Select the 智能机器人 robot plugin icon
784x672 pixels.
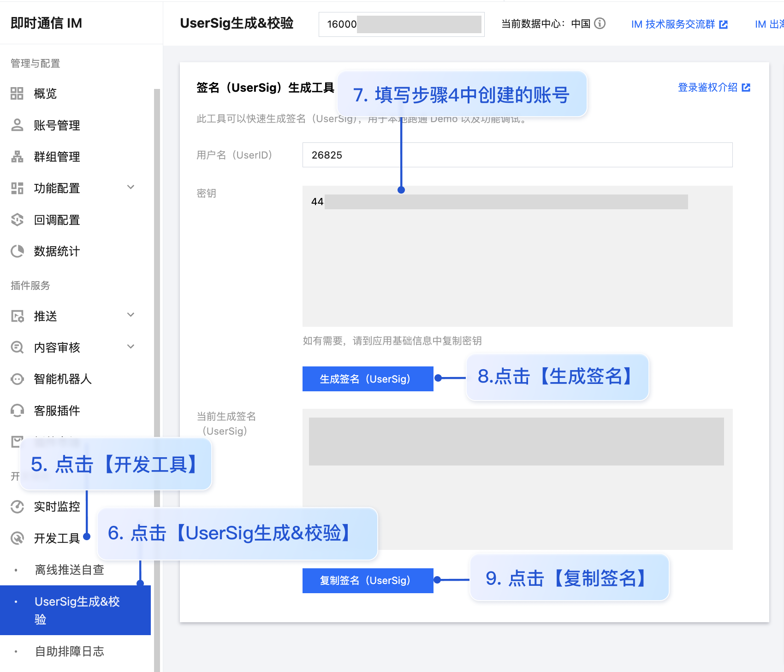[x=17, y=379]
